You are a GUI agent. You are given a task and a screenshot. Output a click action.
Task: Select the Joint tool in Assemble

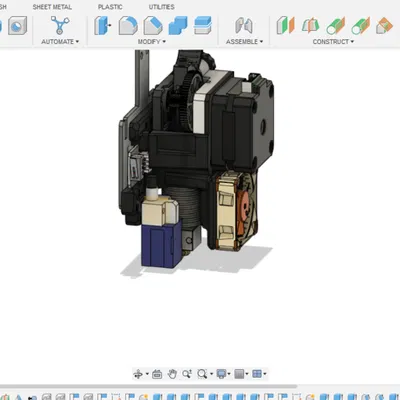pyautogui.click(x=244, y=25)
